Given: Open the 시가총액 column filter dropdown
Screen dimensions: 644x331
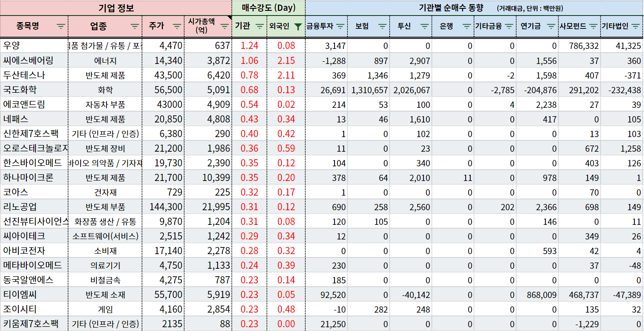Looking at the screenshot, I should point(225,26).
